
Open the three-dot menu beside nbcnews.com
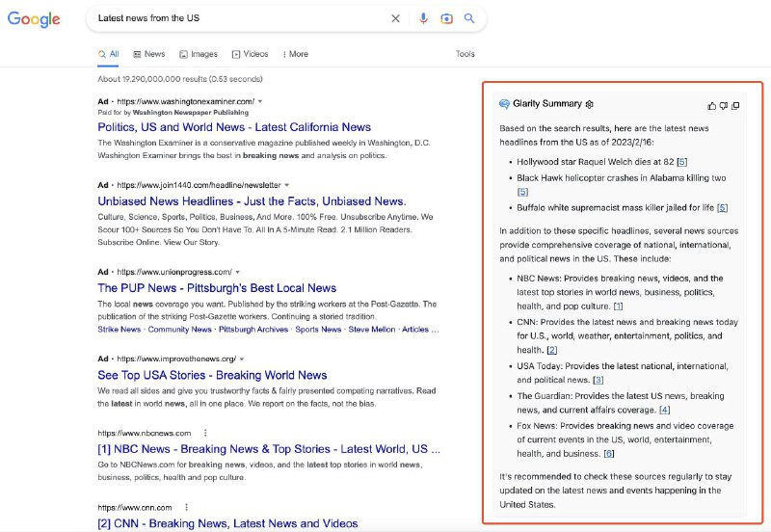tap(205, 433)
